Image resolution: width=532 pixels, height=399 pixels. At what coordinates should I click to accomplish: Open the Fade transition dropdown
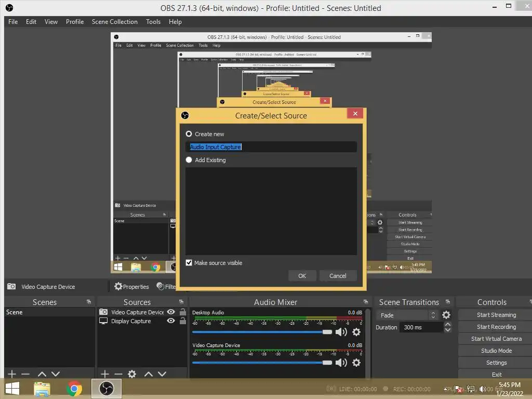407,315
